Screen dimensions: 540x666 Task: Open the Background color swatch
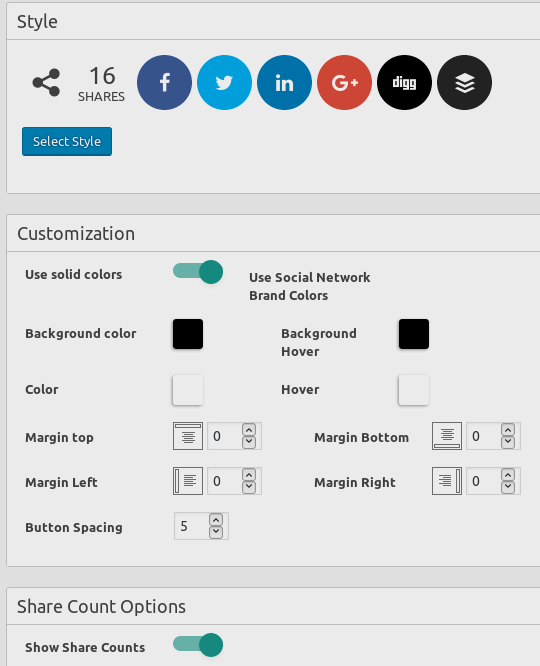188,334
